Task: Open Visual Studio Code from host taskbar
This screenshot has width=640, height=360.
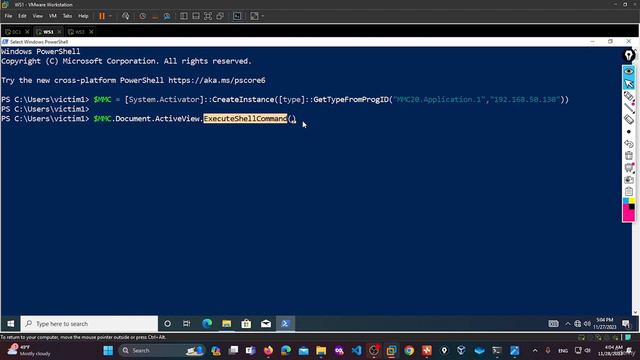Action: tap(356, 351)
